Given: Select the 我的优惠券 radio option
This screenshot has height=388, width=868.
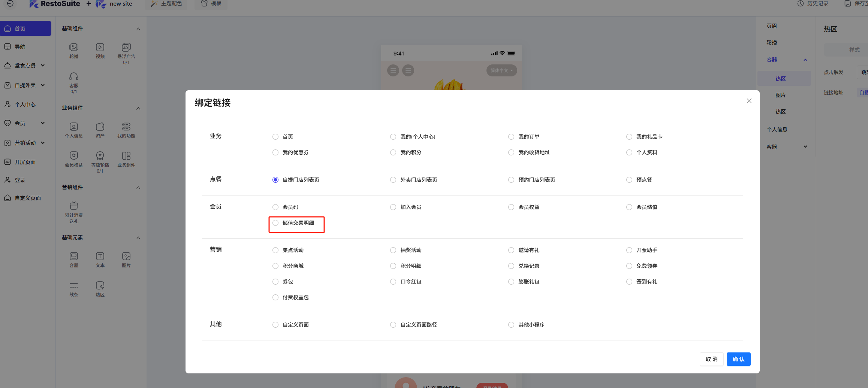Looking at the screenshot, I should tap(275, 152).
